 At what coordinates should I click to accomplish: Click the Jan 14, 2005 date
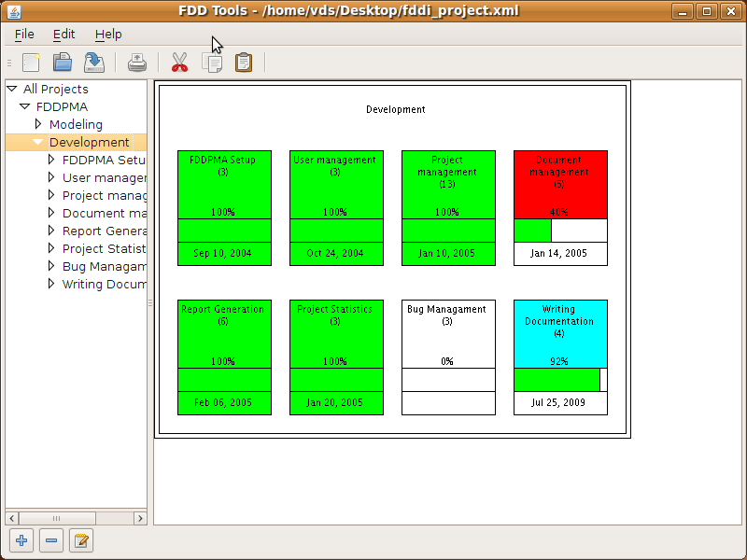pyautogui.click(x=558, y=253)
